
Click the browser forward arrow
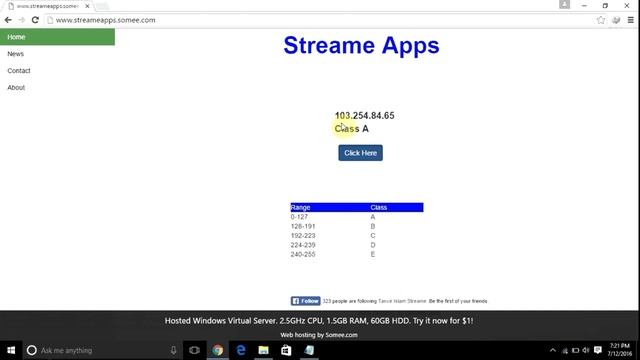point(22,20)
